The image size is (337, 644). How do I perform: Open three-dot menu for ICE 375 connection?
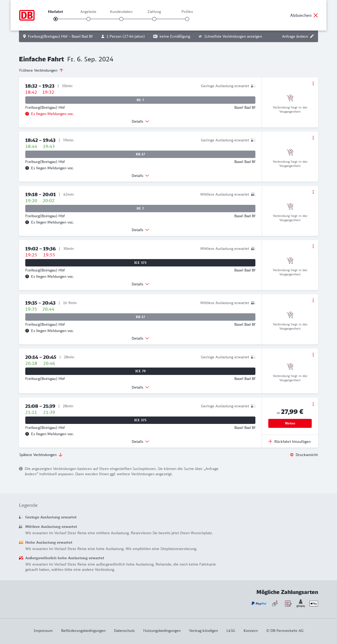pos(313,404)
